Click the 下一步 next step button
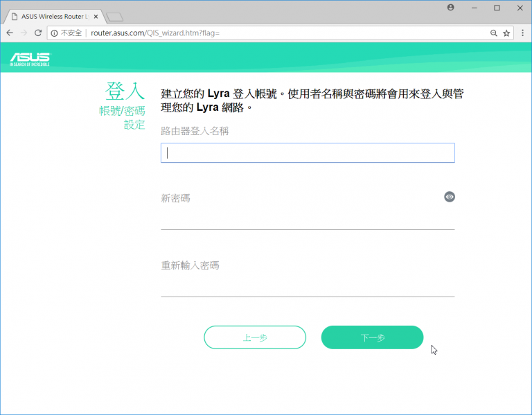This screenshot has width=532, height=415. [x=372, y=337]
